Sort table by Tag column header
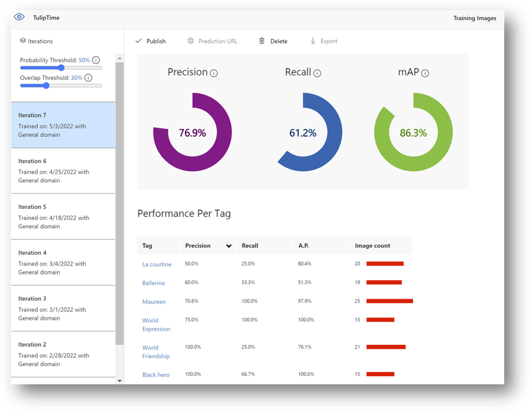 [158, 245]
